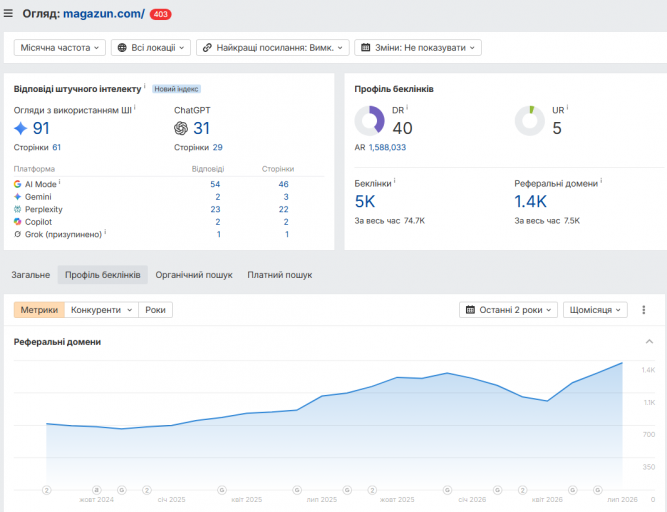Open the Конкуренти dropdown

point(102,310)
